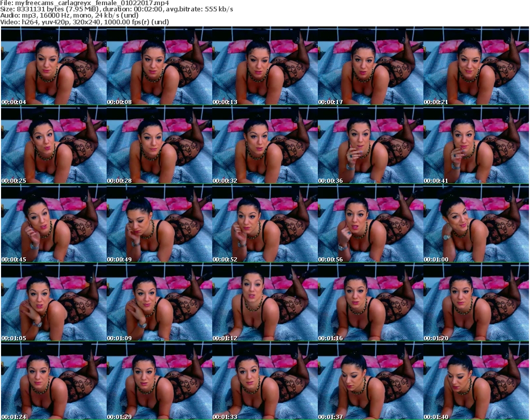Choose the frame labeled 00:01:12
This screenshot has height=420, width=530.
click(264, 302)
